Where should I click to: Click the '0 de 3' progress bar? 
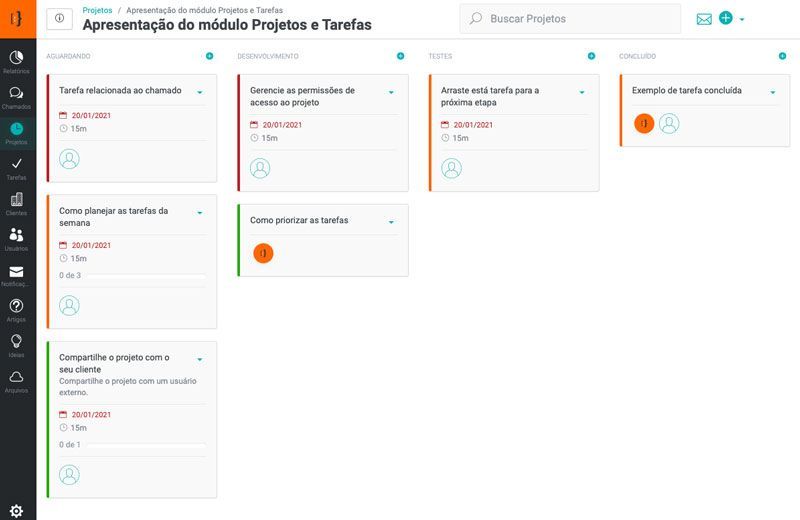[x=132, y=275]
